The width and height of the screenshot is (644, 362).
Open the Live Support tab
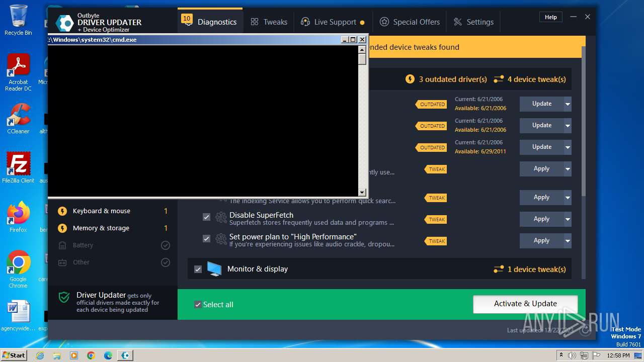333,22
